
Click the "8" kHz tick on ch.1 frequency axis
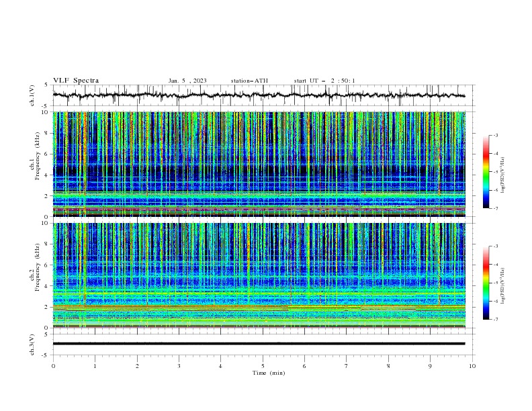point(47,133)
